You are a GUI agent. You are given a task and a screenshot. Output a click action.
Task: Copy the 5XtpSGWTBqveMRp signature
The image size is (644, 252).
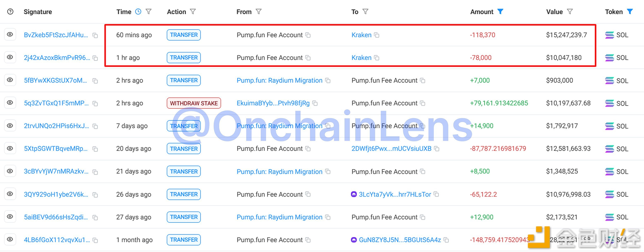pos(95,149)
